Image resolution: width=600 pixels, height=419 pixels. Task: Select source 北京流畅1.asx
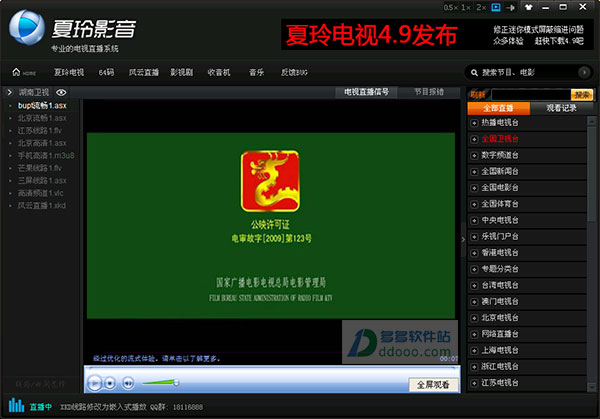pos(42,118)
